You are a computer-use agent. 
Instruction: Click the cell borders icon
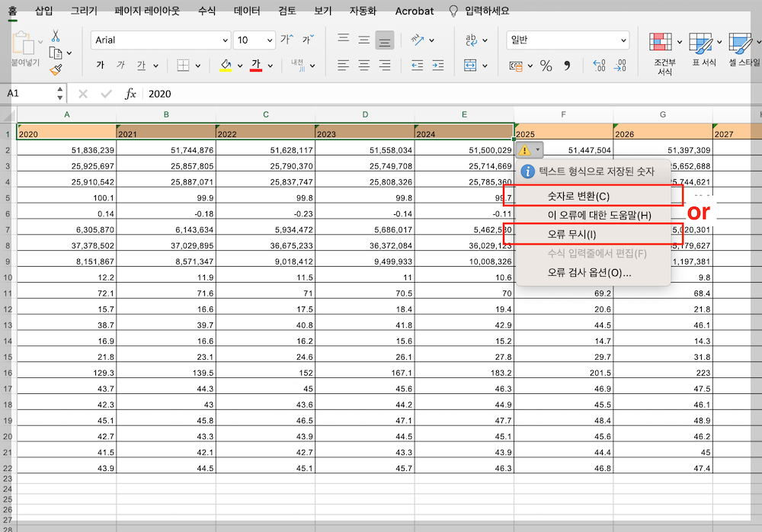(183, 65)
